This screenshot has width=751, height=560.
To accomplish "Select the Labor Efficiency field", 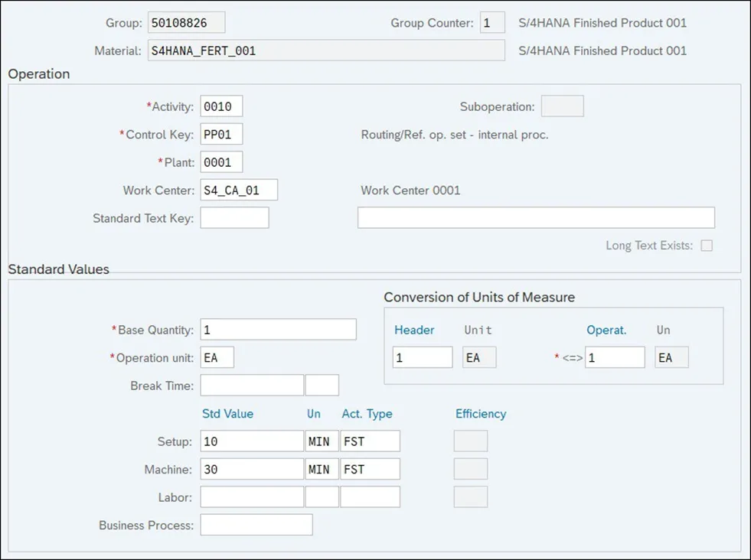I will point(471,497).
